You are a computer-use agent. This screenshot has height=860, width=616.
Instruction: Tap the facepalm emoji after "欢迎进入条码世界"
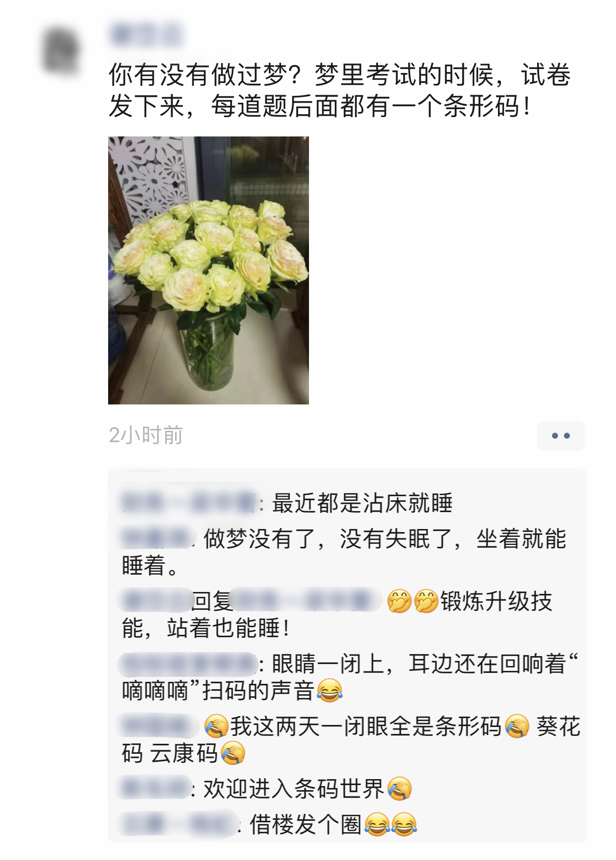(x=399, y=788)
